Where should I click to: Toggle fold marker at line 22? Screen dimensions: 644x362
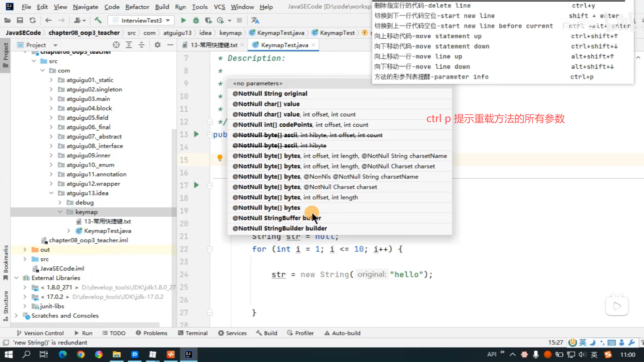(210, 249)
